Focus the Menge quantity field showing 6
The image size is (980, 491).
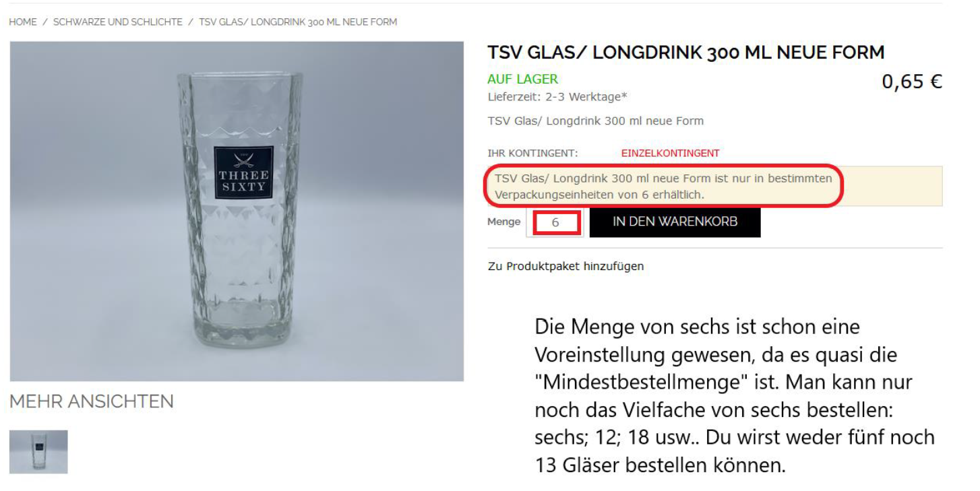pyautogui.click(x=556, y=223)
